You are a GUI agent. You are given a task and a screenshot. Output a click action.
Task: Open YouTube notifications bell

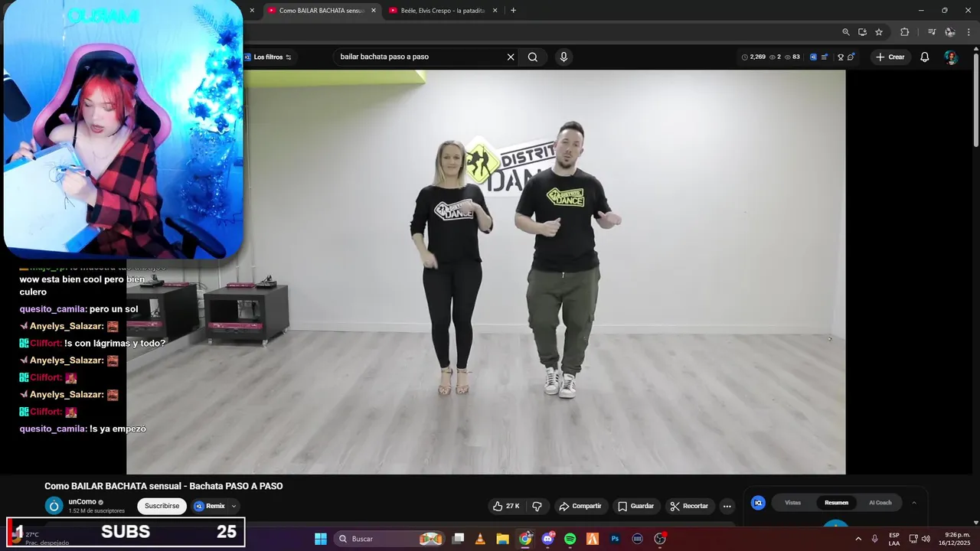click(x=924, y=57)
